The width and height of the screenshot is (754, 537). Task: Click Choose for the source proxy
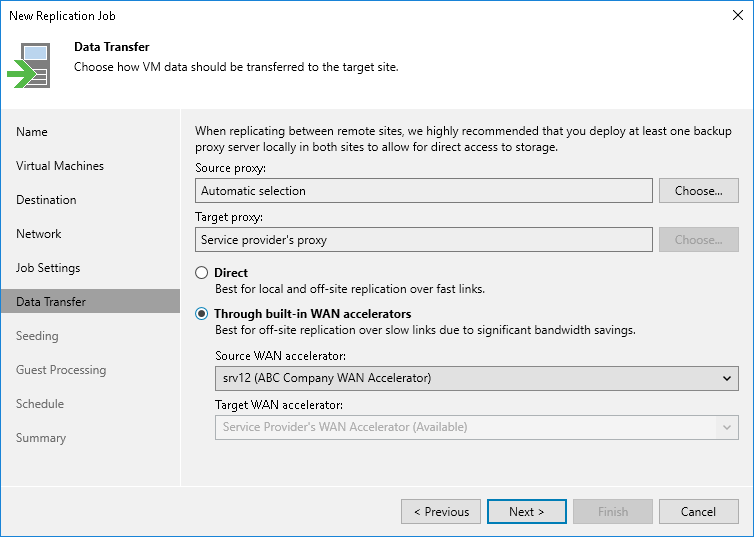point(698,191)
